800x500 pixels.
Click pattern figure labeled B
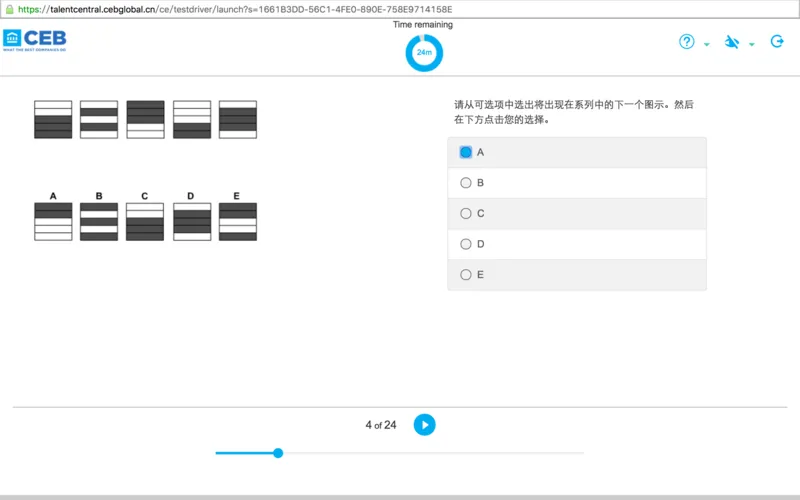click(x=99, y=221)
